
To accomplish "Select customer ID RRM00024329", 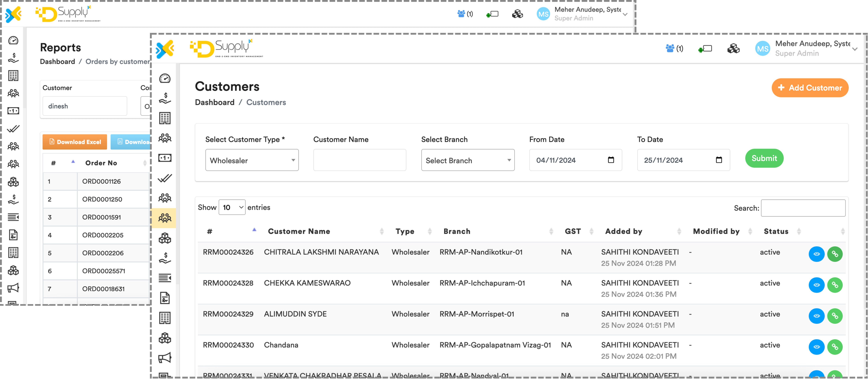I will point(228,314).
